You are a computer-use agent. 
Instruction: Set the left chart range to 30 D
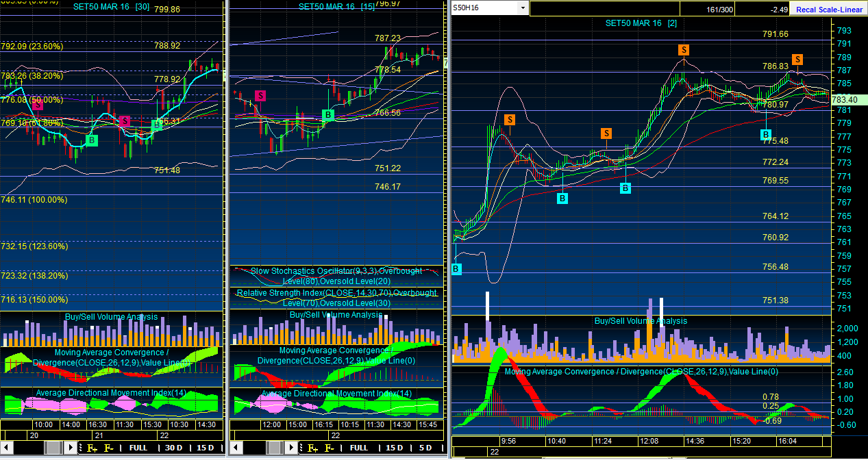[x=174, y=448]
